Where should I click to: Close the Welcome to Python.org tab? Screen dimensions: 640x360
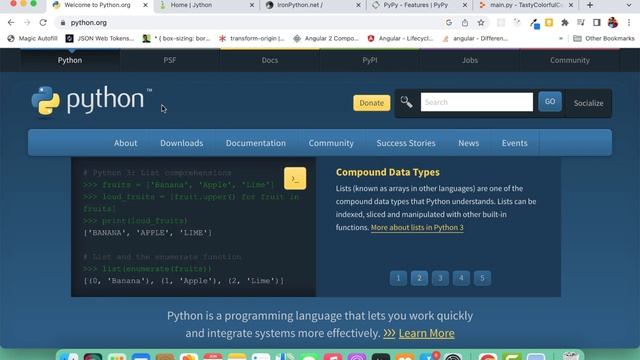tap(146, 5)
